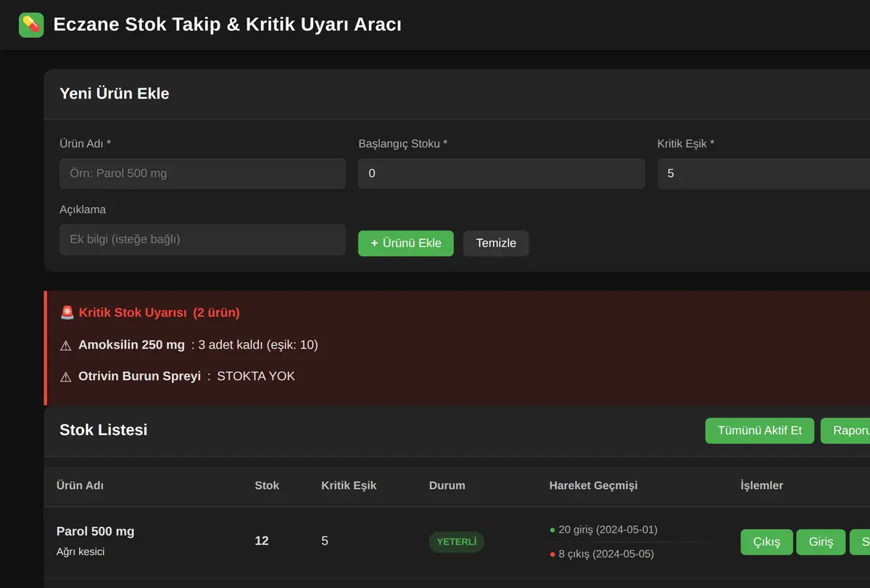This screenshot has height=588, width=870.
Task: Click the Tümünü Aktif Et button
Action: [x=760, y=431]
